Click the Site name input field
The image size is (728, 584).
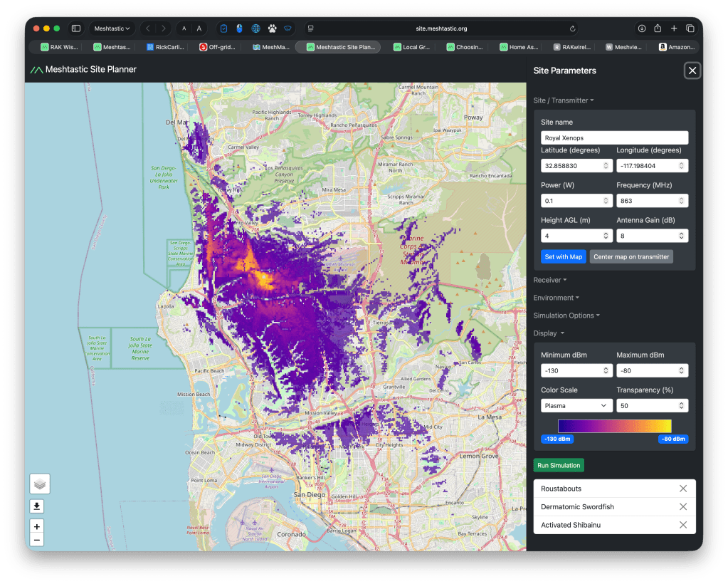(x=614, y=137)
